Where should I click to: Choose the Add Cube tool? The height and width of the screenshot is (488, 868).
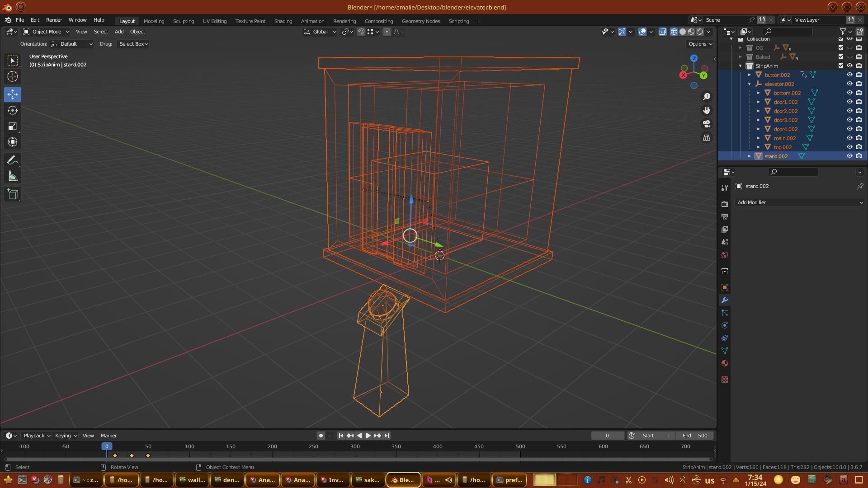[13, 194]
